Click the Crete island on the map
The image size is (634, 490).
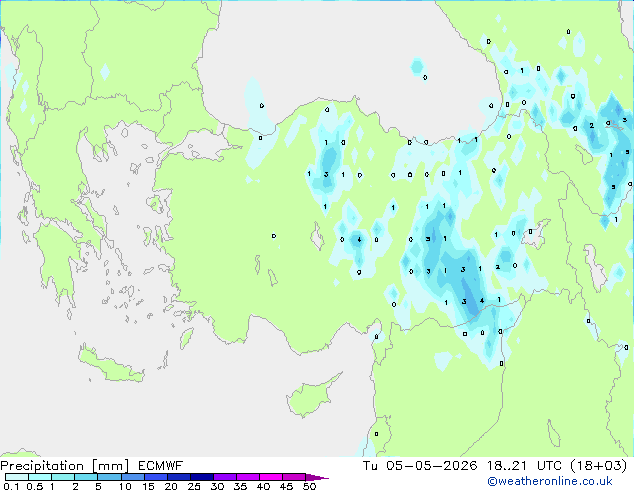point(111,365)
